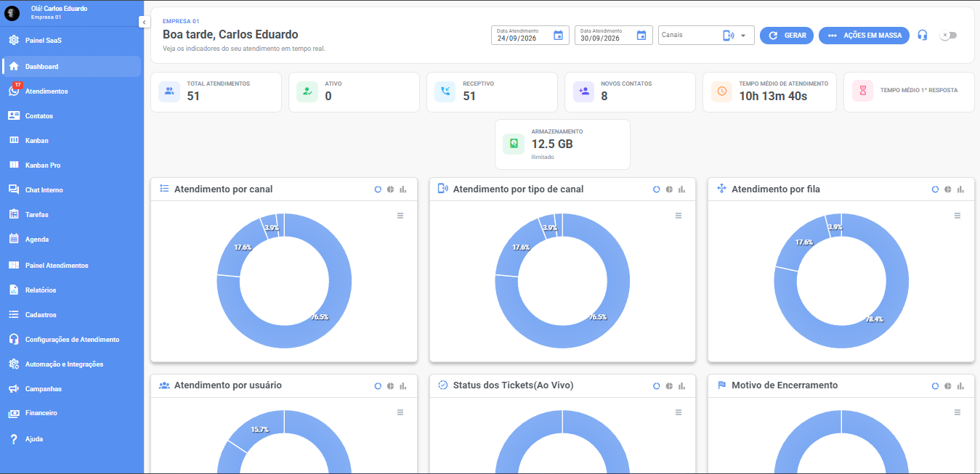Switch Atendimento por tipo de canal to pie
The width and height of the screenshot is (980, 474).
[x=669, y=189]
